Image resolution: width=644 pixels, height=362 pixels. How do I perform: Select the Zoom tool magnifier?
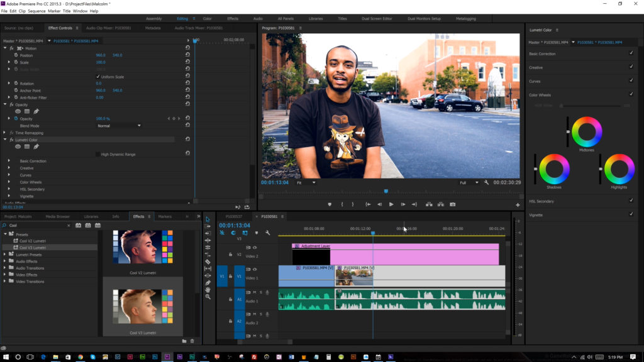coord(208,297)
